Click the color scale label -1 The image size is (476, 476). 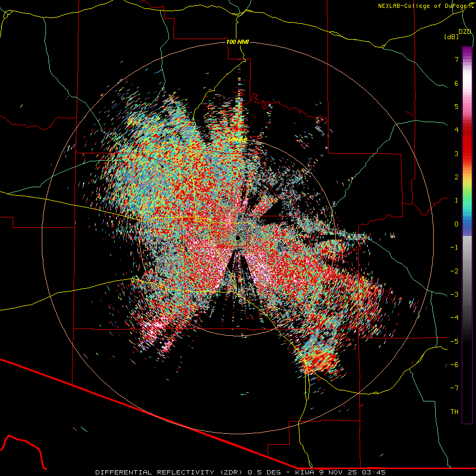click(x=454, y=248)
